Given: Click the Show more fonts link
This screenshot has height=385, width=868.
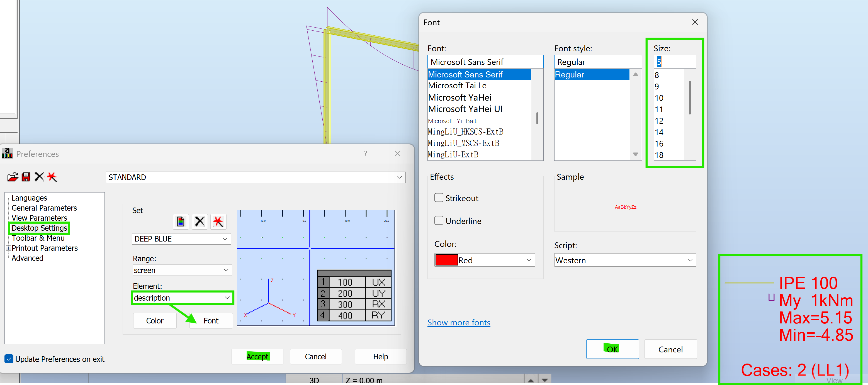Looking at the screenshot, I should [458, 322].
